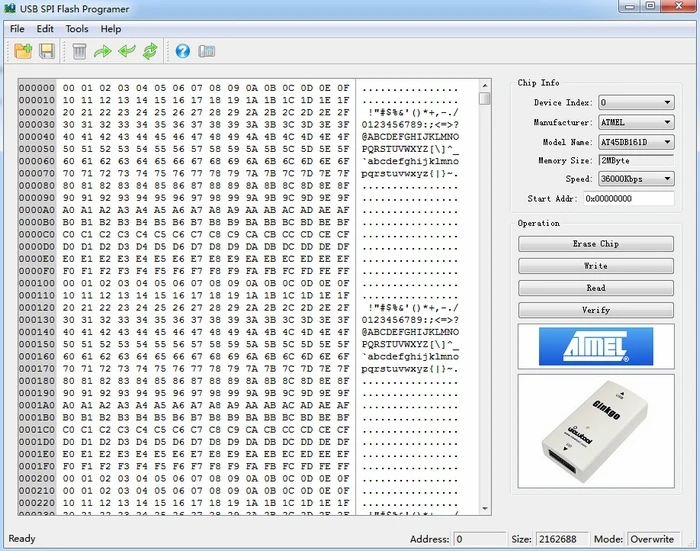Click the green refresh arrows icon
The width and height of the screenshot is (700, 551).
pos(150,51)
